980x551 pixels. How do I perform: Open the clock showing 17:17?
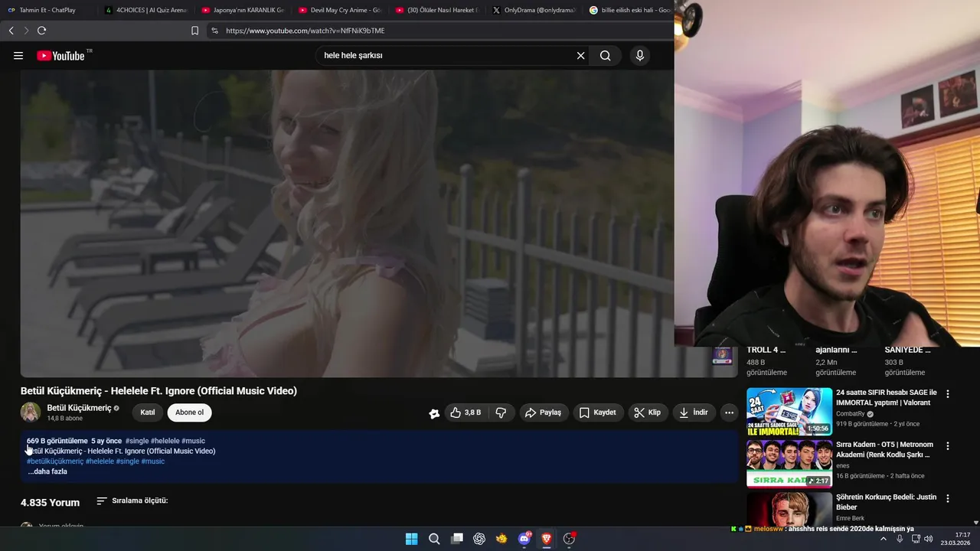pyautogui.click(x=957, y=539)
